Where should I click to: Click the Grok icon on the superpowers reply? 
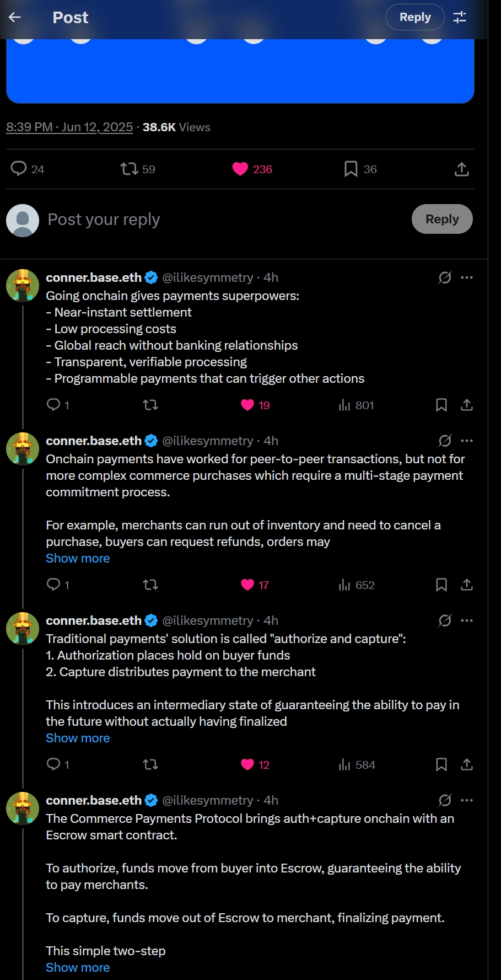[444, 277]
